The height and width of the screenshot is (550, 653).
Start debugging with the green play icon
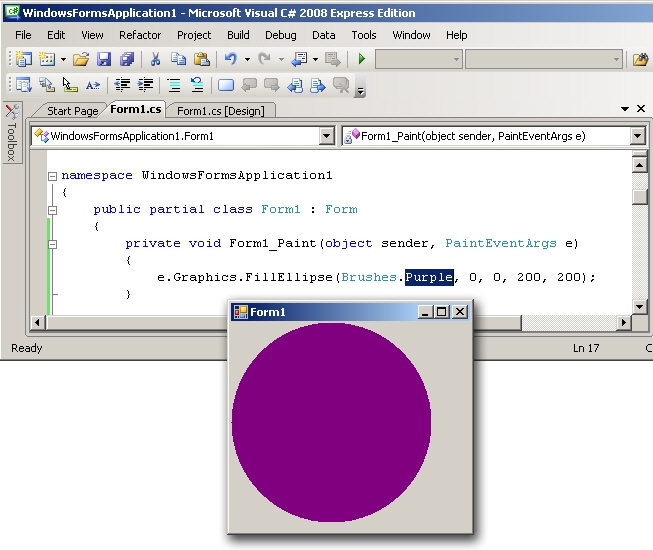[361, 59]
